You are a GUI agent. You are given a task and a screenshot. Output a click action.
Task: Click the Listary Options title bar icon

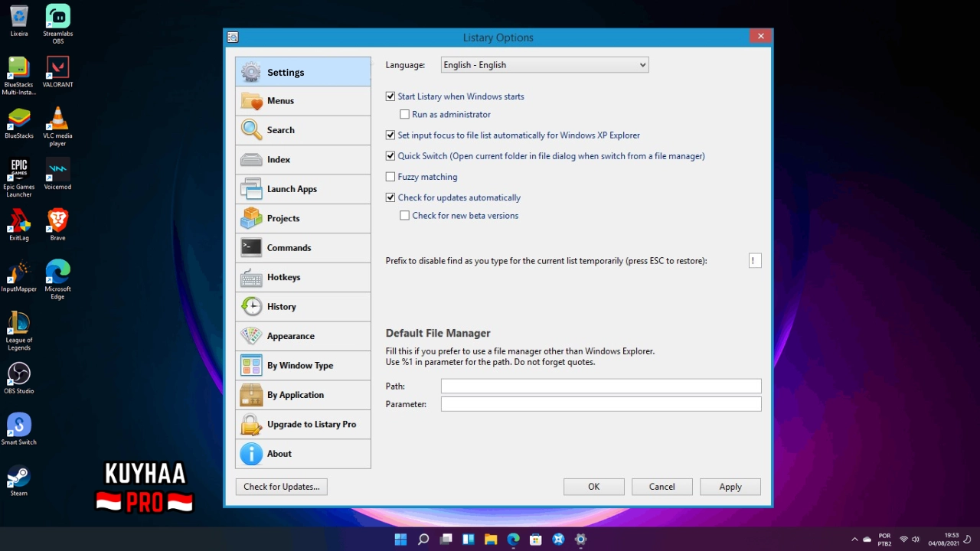[x=233, y=37]
